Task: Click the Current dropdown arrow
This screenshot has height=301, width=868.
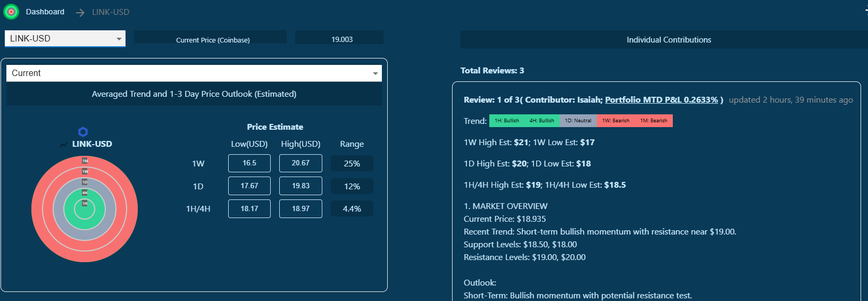Action: tap(375, 73)
